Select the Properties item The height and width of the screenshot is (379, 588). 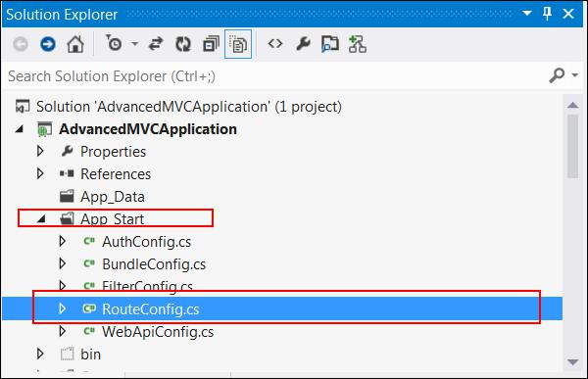pos(113,152)
